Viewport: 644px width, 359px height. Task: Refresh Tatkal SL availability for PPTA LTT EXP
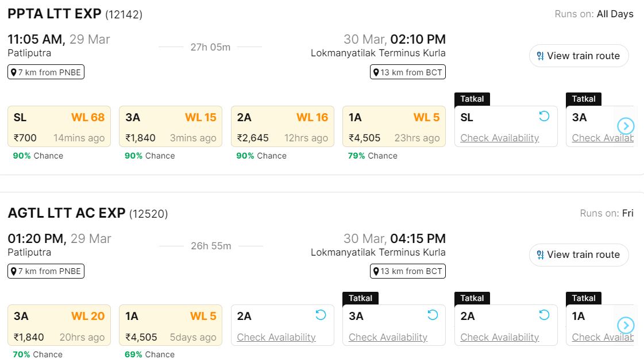click(544, 117)
